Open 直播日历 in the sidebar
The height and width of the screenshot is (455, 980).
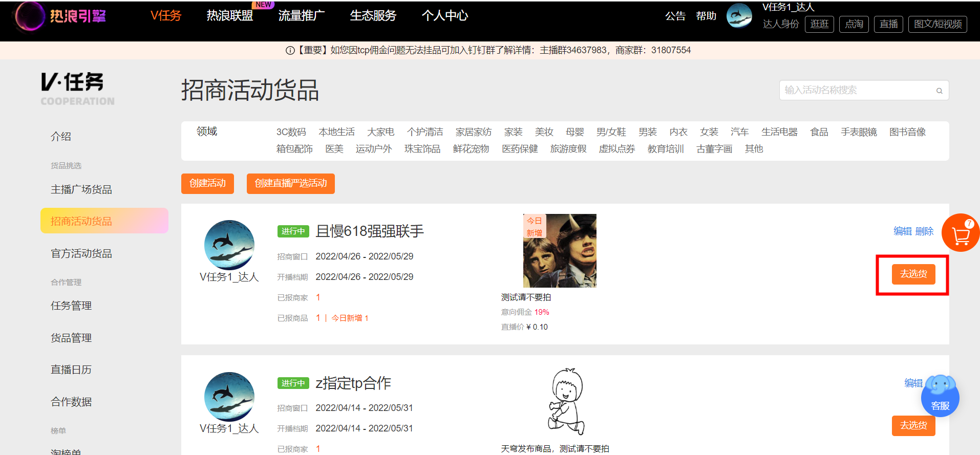(71, 370)
